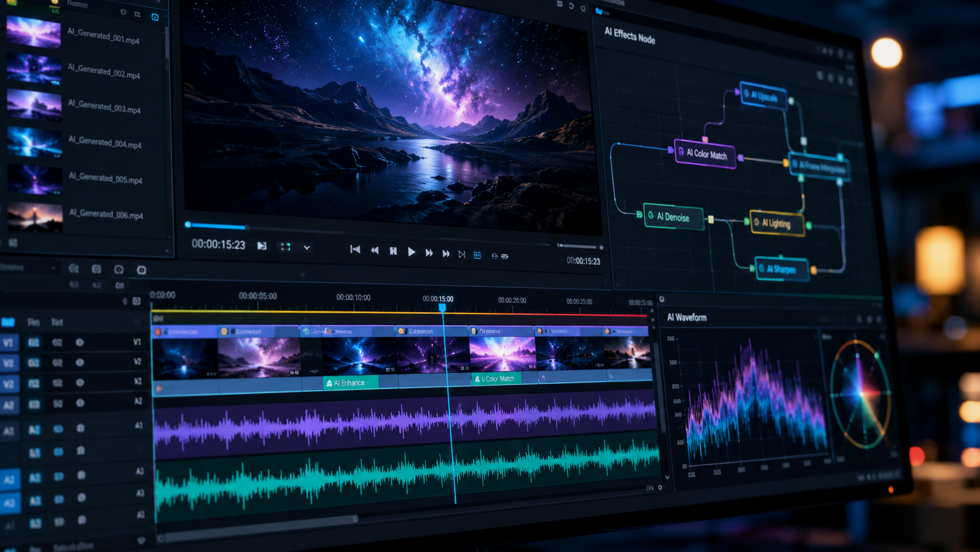Image resolution: width=980 pixels, height=552 pixels.
Task: Click the large viewer timecode 00:00:15:23
Action: (x=218, y=245)
